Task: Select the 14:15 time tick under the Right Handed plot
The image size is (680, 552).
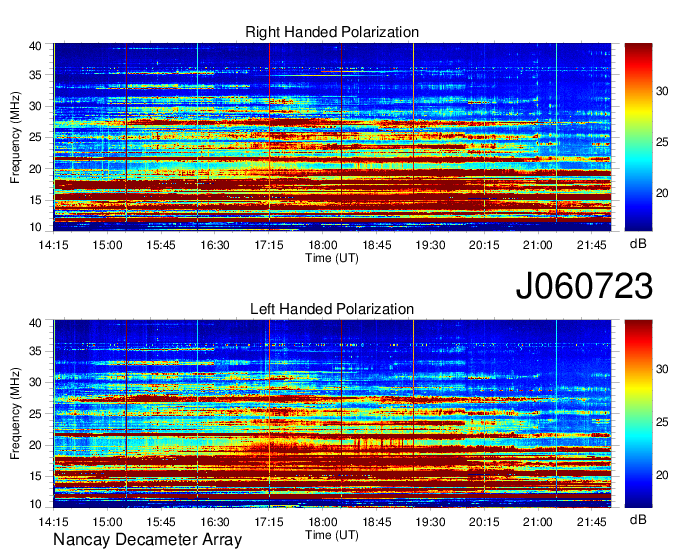Action: 53,245
